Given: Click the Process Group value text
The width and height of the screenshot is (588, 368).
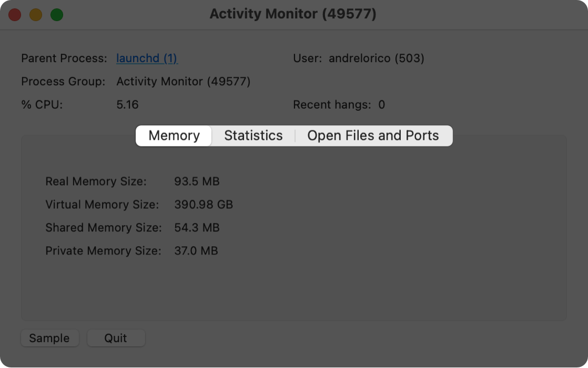Looking at the screenshot, I should (x=183, y=81).
